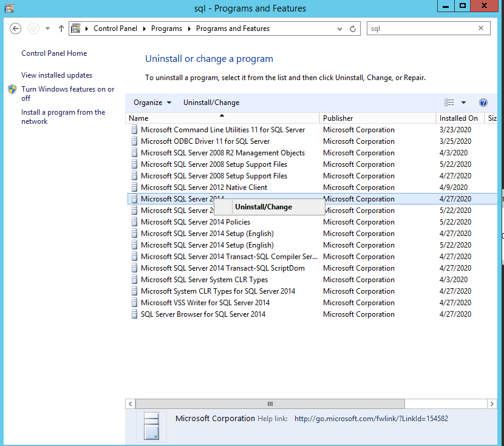Click the large program icon in the details pane
Image resolution: width=504 pixels, height=446 pixels.
coord(151,426)
